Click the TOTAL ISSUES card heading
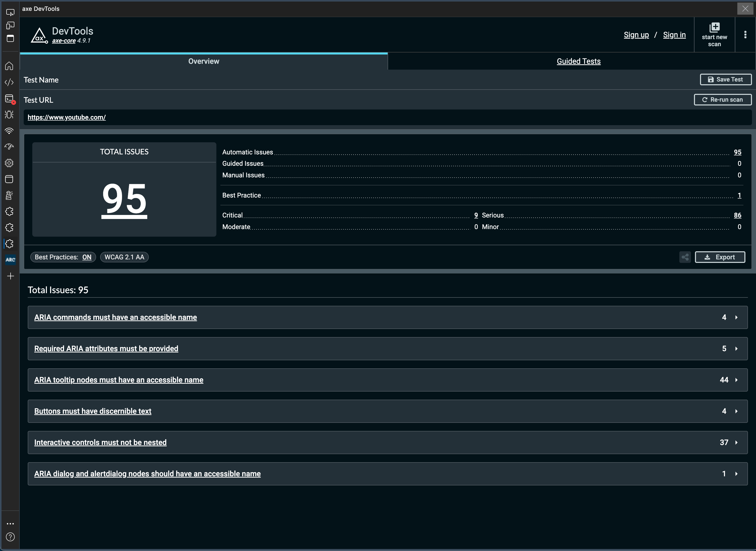756x551 pixels. point(124,152)
